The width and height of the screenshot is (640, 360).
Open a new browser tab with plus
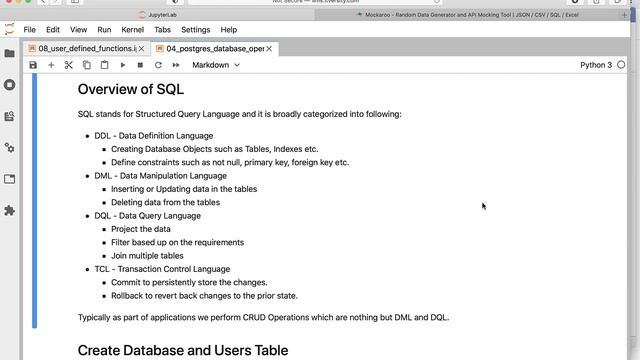(x=624, y=15)
